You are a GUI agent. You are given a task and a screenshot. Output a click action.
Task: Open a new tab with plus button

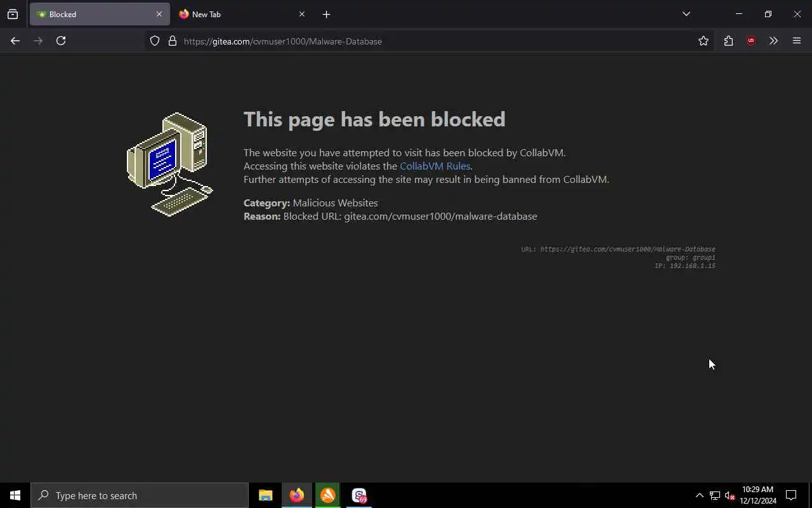326,14
